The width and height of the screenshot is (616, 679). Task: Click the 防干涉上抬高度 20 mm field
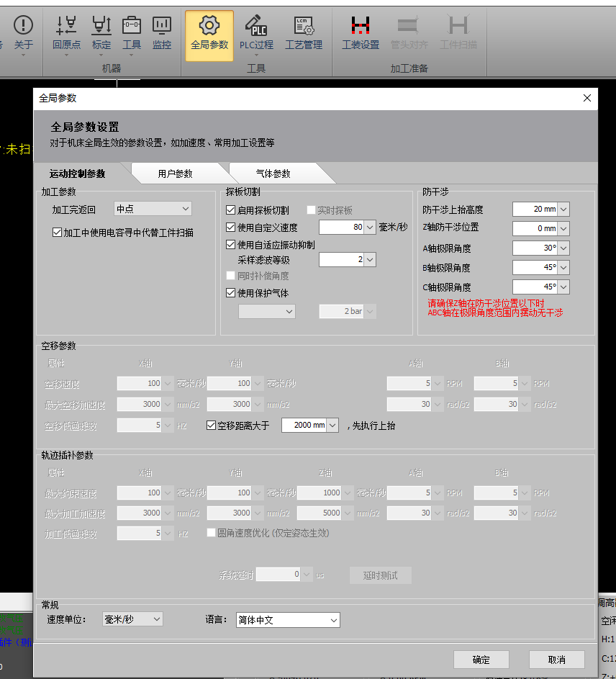tap(535, 209)
